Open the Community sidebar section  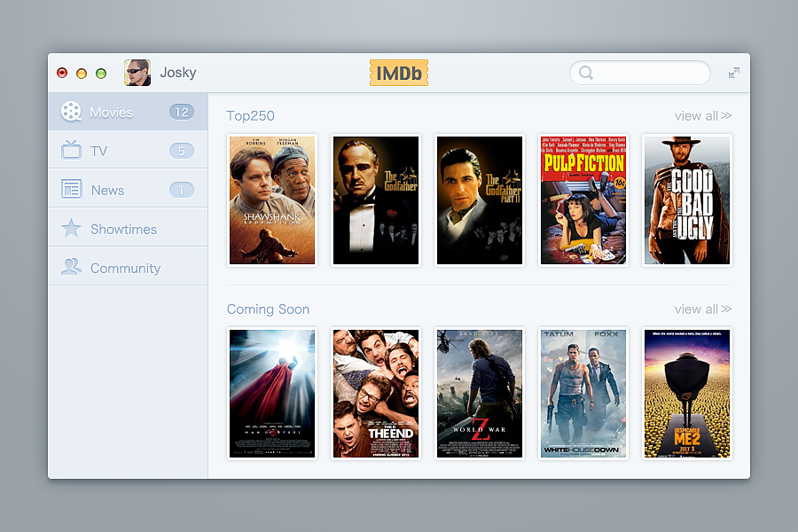pyautogui.click(x=128, y=267)
